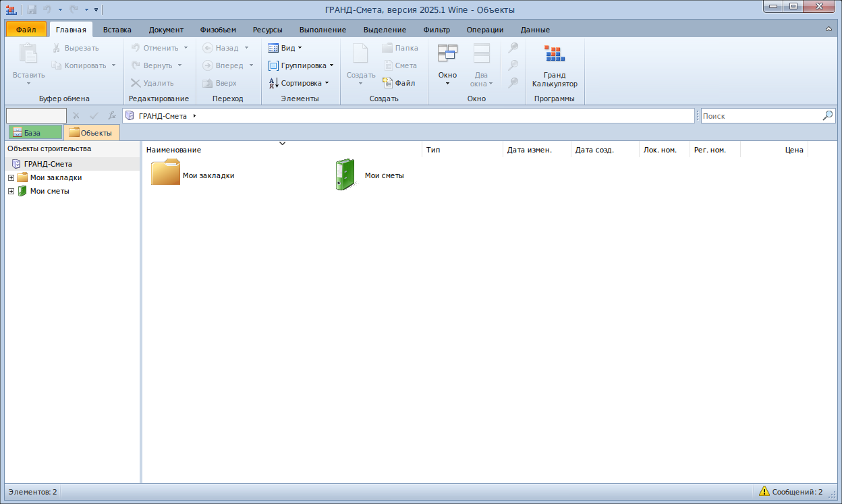Sort by the Тип column header
The height and width of the screenshot is (504, 842).
click(x=462, y=150)
